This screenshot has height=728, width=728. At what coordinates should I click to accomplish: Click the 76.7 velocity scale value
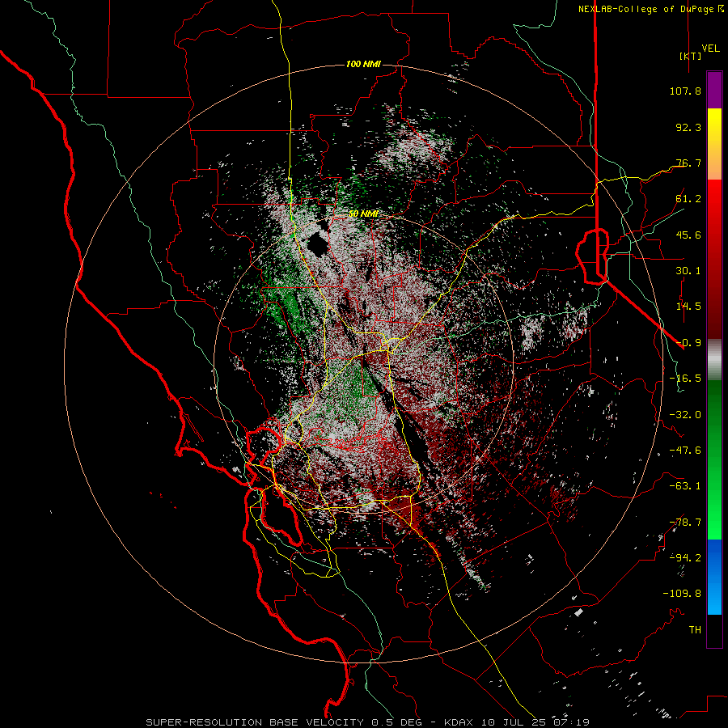pyautogui.click(x=688, y=163)
